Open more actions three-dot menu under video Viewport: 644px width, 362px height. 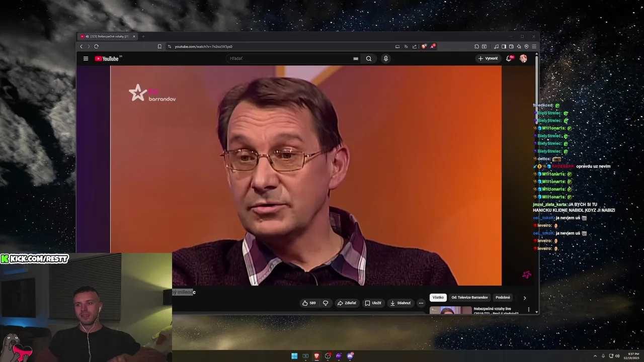pyautogui.click(x=421, y=303)
